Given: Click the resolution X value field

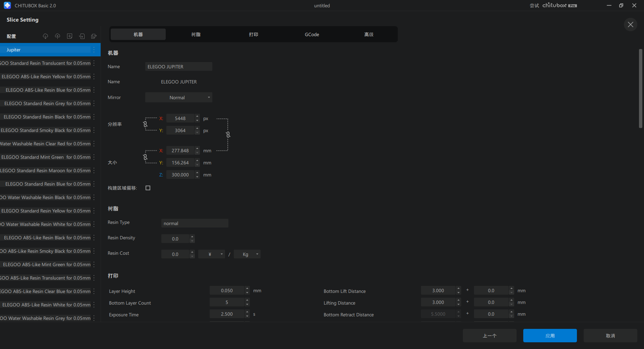Looking at the screenshot, I should point(180,118).
